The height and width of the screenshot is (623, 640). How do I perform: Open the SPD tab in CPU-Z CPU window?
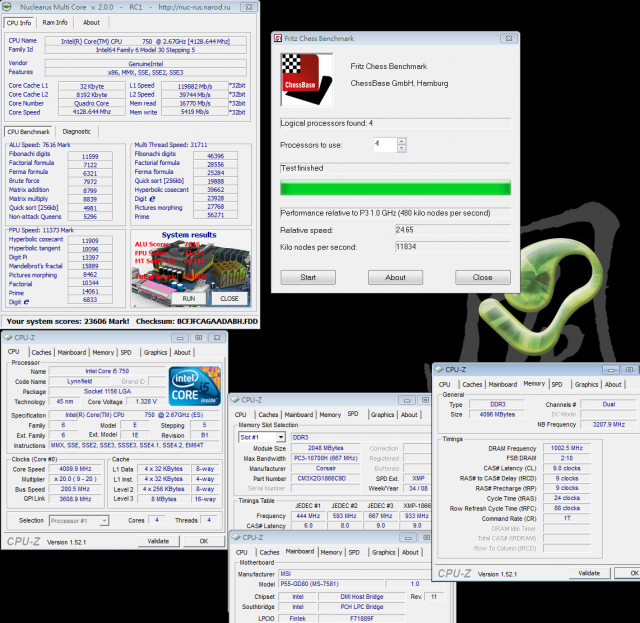click(x=126, y=352)
